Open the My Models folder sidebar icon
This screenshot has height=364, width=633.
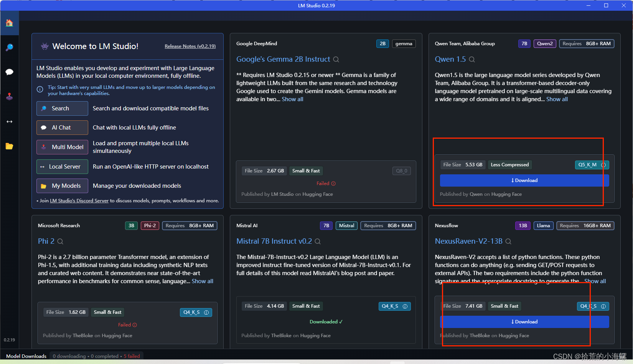(10, 146)
